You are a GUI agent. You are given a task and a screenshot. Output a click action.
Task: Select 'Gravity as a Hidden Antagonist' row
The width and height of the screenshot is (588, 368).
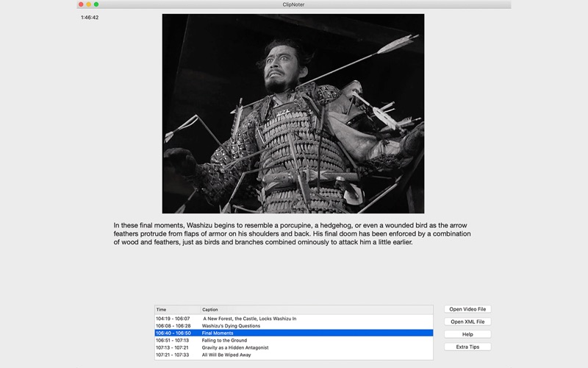(x=293, y=347)
